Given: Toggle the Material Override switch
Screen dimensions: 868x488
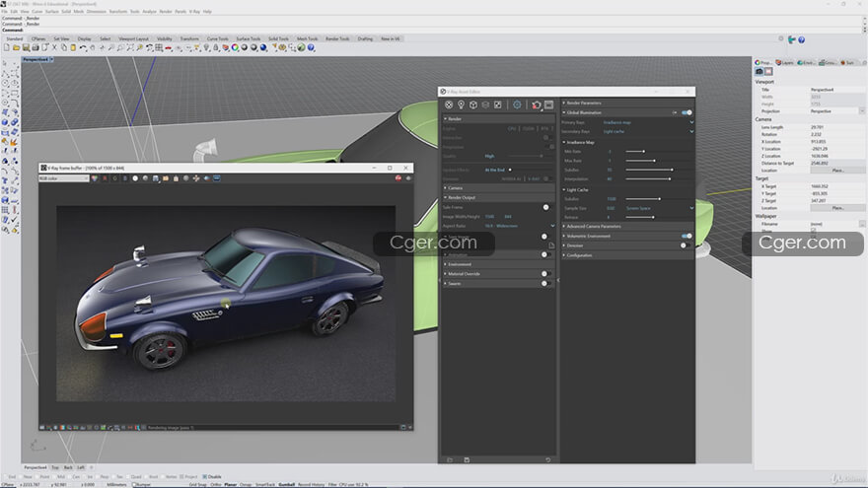Looking at the screenshot, I should [x=546, y=273].
